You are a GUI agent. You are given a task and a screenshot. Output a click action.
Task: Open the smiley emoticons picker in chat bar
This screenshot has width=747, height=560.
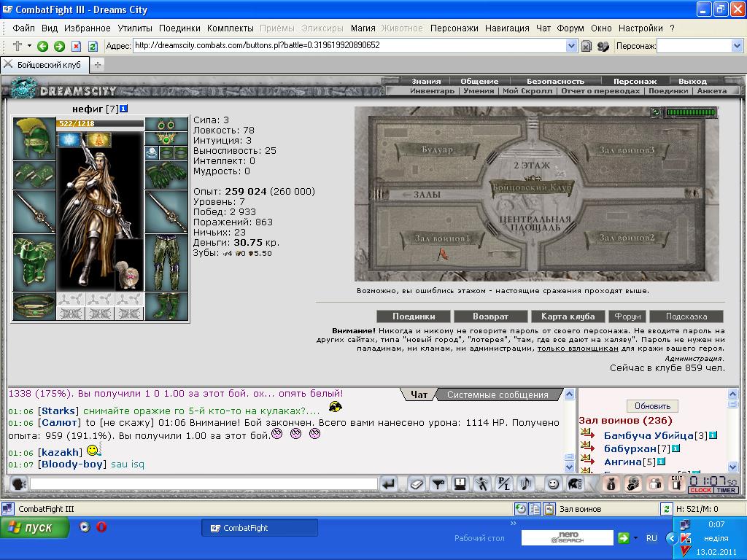click(553, 484)
